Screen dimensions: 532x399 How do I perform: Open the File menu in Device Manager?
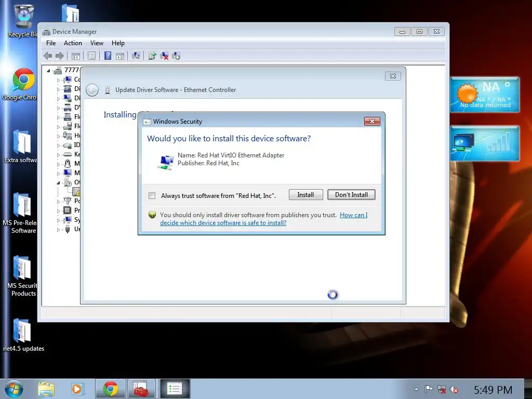51,43
